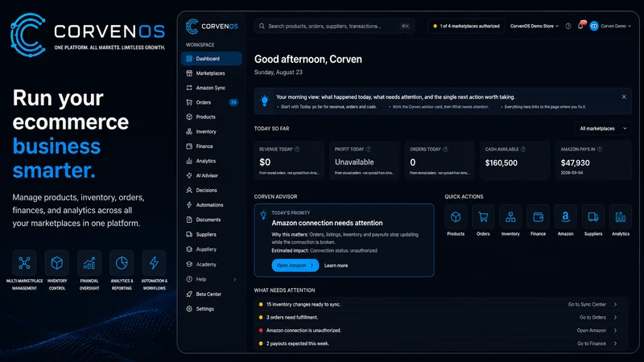The height and width of the screenshot is (362, 644).
Task: Click the Amazon Pays In $47,930 value
Action: pyautogui.click(x=575, y=163)
